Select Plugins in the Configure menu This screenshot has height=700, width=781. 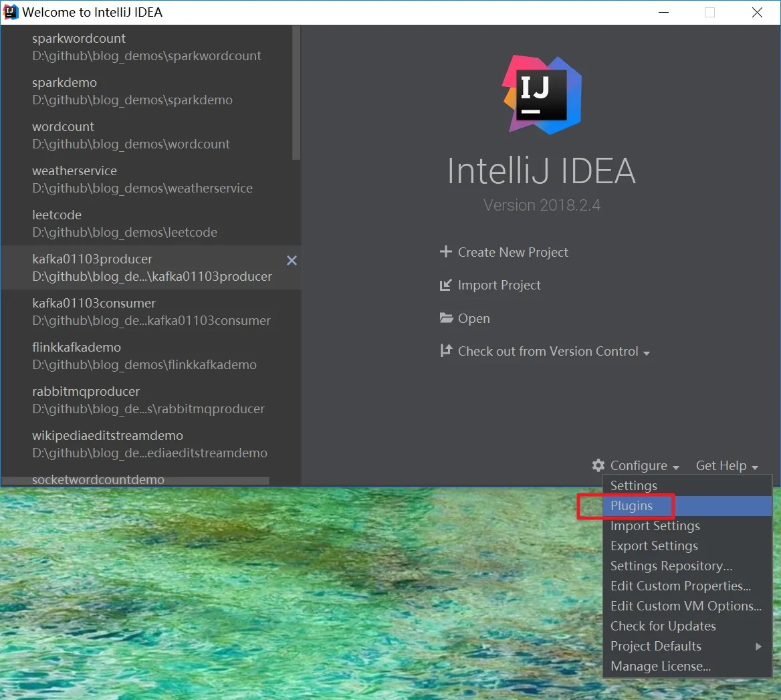tap(687, 506)
